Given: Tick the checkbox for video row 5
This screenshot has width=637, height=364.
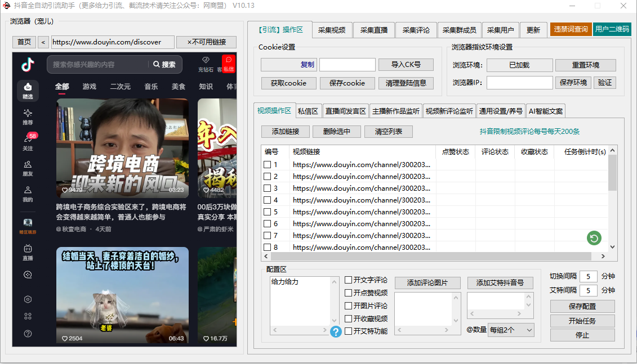Looking at the screenshot, I should click(x=268, y=212).
